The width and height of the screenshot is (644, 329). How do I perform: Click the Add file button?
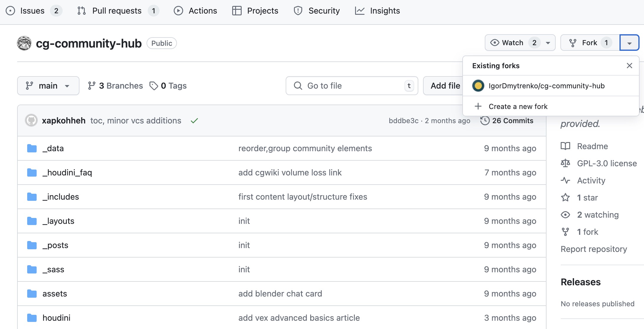click(445, 86)
